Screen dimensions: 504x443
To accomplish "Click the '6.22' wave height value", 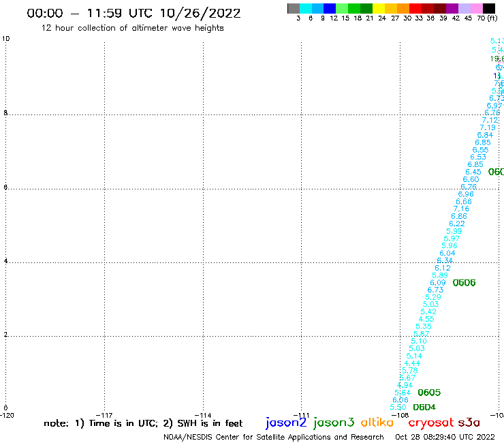I will 457,224.
